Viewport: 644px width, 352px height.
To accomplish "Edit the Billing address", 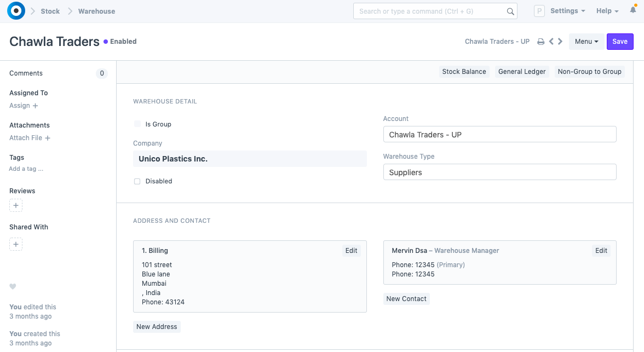I will (351, 251).
